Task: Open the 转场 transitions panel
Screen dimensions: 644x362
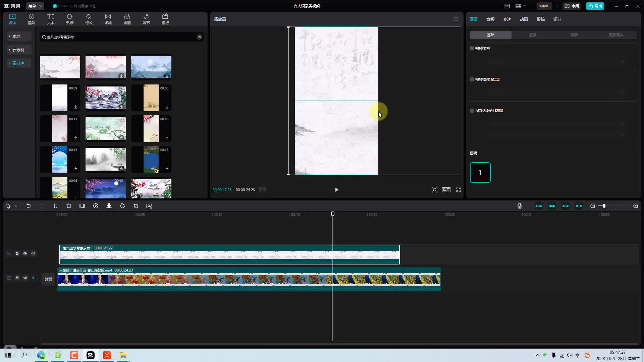Action: [x=108, y=19]
